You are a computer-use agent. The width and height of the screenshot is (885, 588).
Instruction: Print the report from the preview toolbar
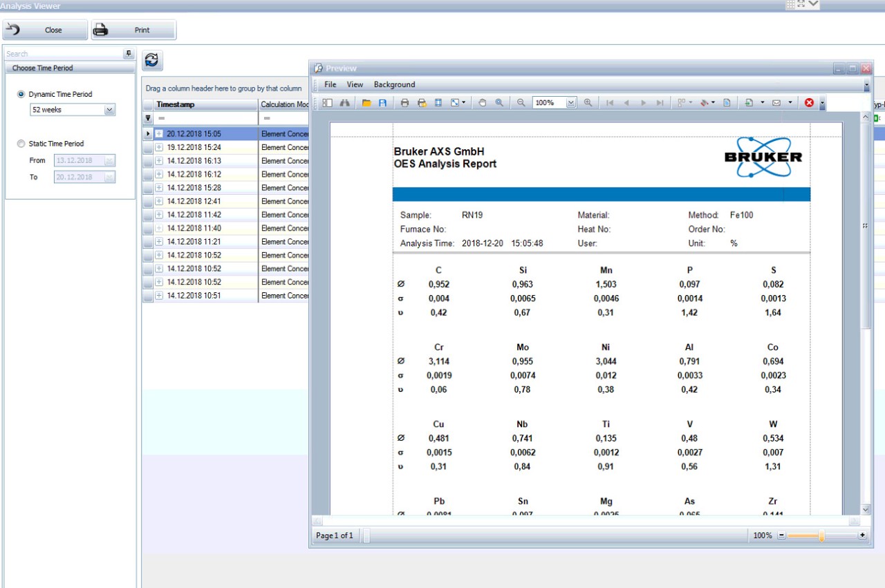point(404,102)
